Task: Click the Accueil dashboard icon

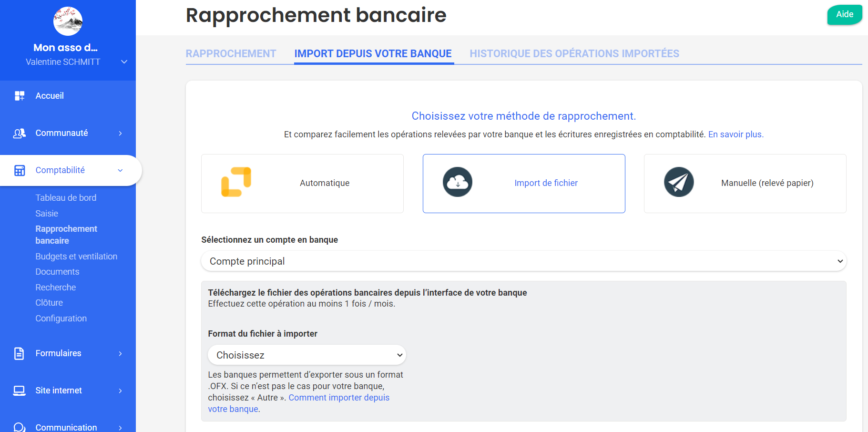Action: (x=20, y=96)
